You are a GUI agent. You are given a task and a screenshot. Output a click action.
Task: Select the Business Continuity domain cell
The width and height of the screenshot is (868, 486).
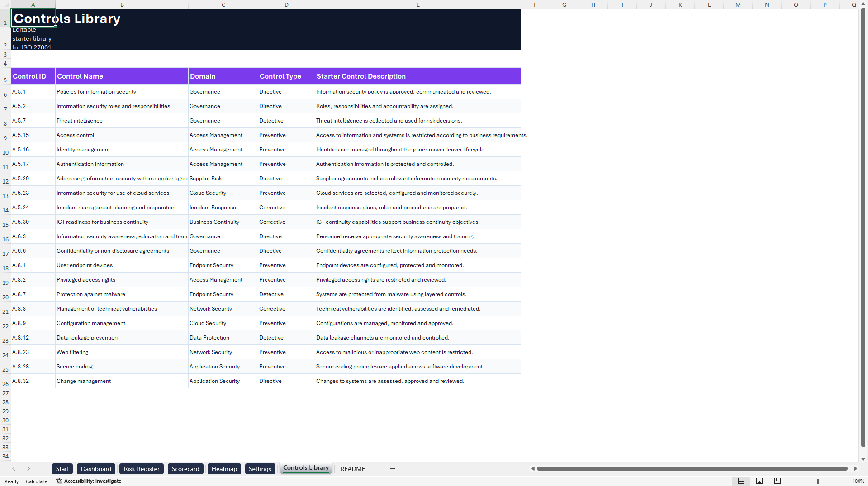click(223, 222)
